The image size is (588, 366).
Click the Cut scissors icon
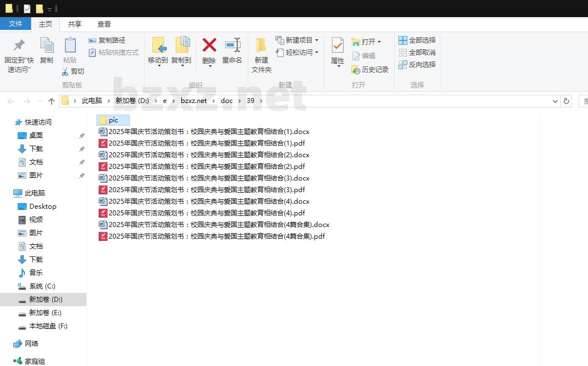click(x=65, y=71)
